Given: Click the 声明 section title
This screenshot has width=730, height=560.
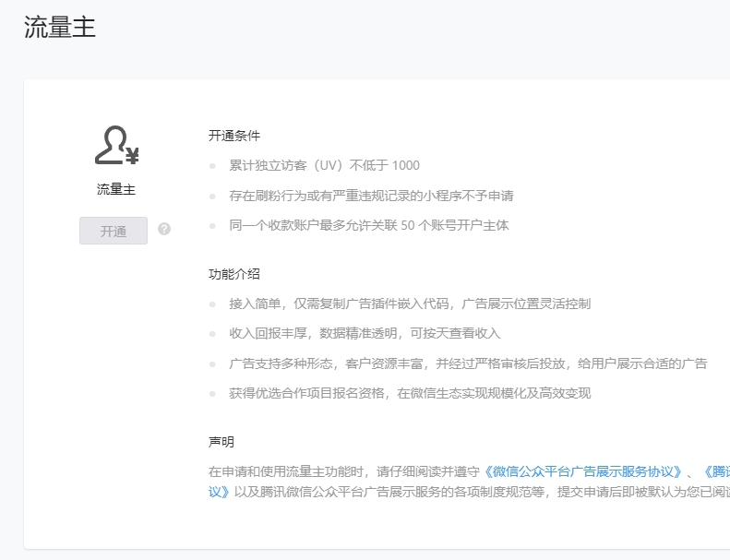Looking at the screenshot, I should [x=221, y=442].
